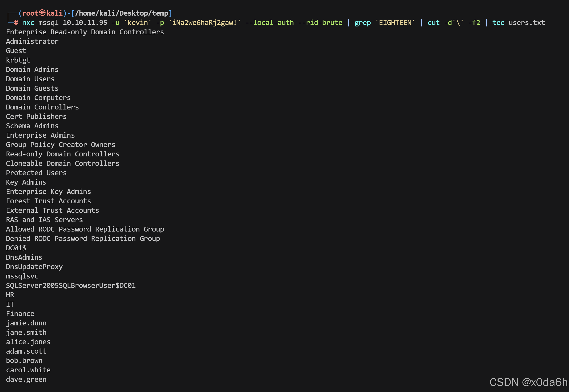Click the nxc command word
Screen dimensions: 569x392
point(28,23)
